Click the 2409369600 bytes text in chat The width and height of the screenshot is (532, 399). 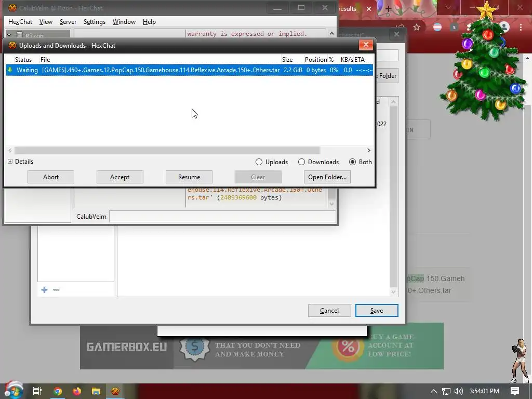(x=238, y=197)
